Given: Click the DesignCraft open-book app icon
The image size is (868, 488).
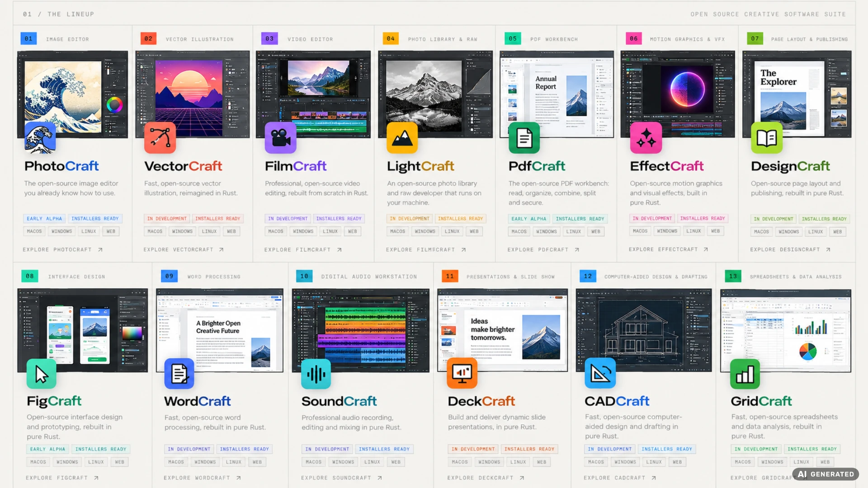Looking at the screenshot, I should click(767, 138).
